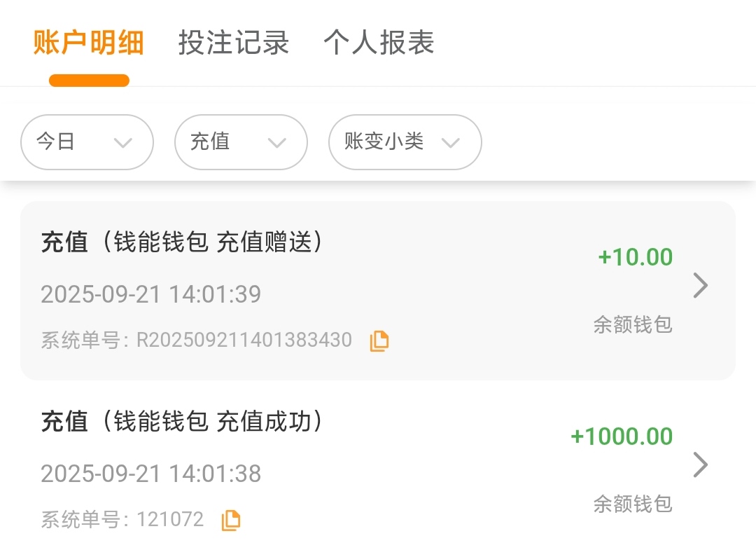Image resolution: width=756 pixels, height=550 pixels.
Task: Open the 投注记录 tab
Action: (x=233, y=43)
